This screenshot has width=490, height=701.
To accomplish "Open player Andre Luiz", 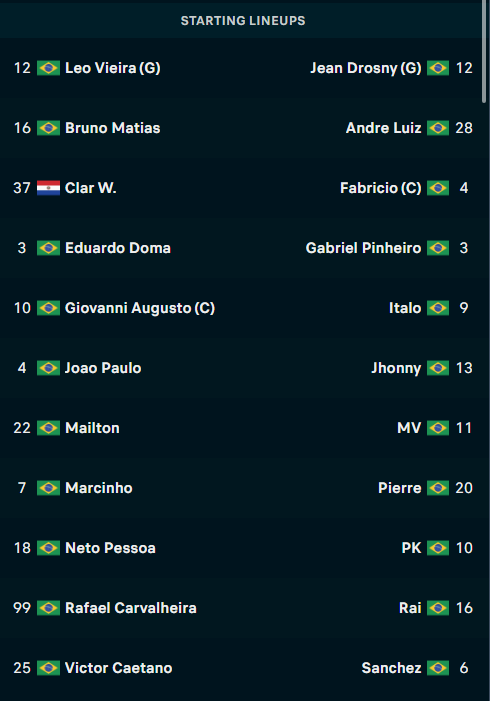I will click(x=384, y=128).
